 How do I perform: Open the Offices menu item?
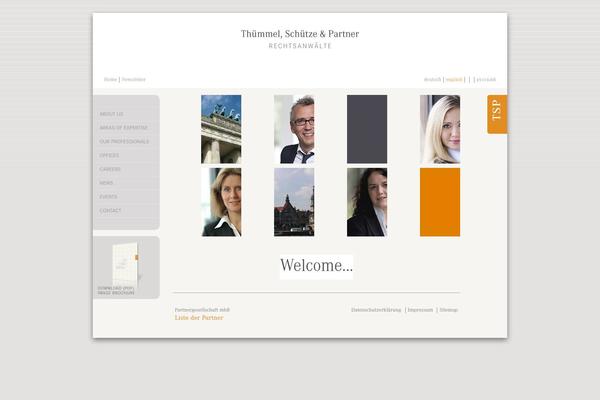(x=109, y=155)
